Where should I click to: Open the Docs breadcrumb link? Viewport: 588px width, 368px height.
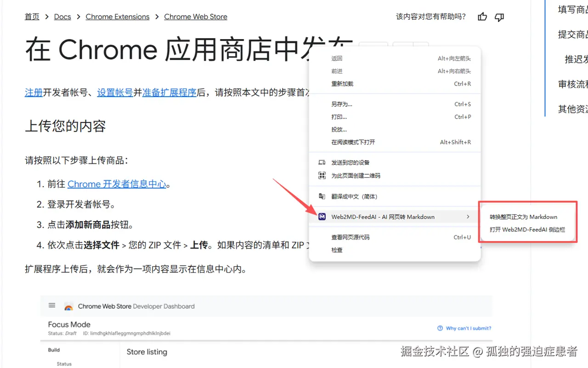click(62, 17)
